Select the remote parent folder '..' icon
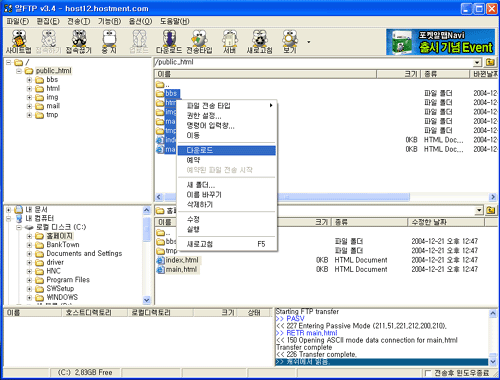The image size is (500, 380). (x=160, y=85)
